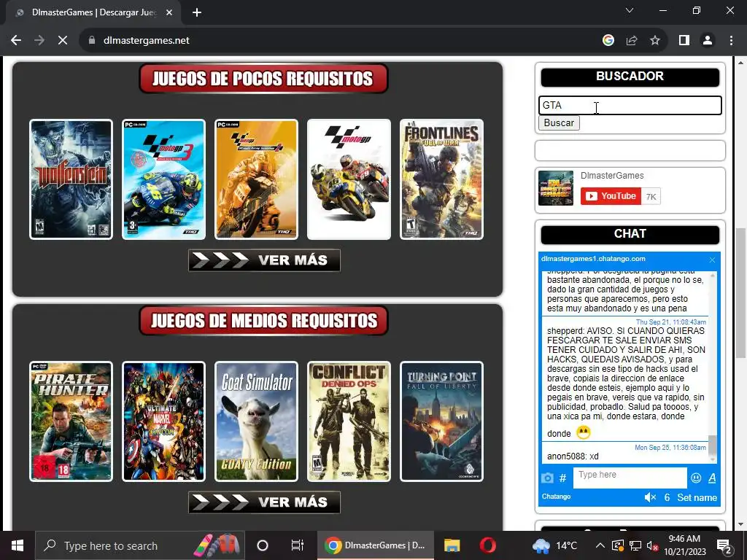747x560 pixels.
Task: Click the page vertical scrollbar thumb
Action: [x=740, y=293]
